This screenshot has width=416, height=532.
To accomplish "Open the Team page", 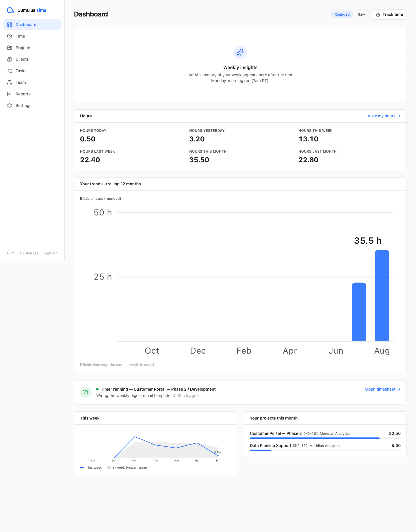I will pyautogui.click(x=32, y=82).
